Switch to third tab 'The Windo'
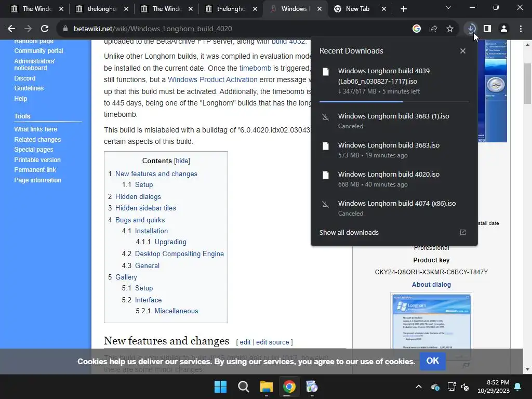 coord(167,9)
